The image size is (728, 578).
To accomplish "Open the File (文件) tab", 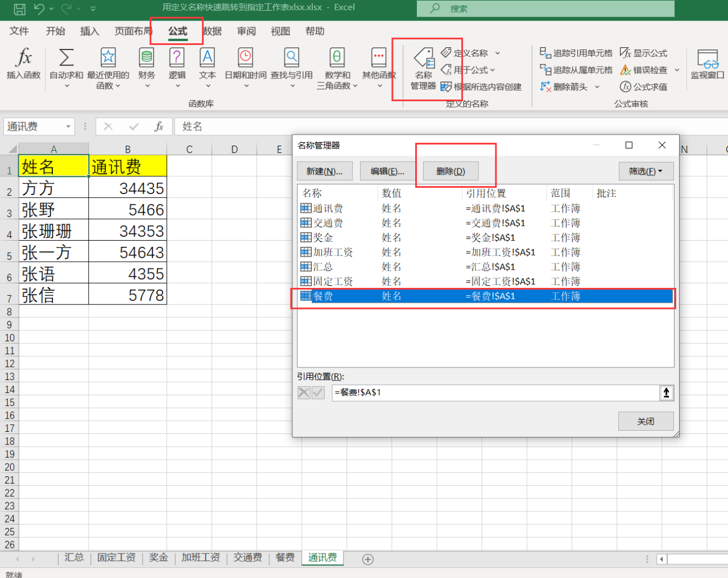I will pos(19,31).
